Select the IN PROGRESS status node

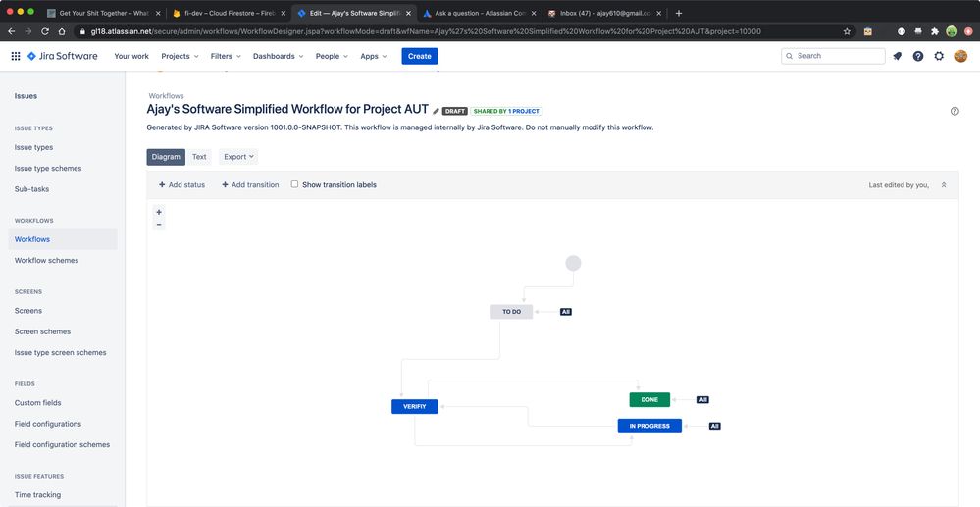649,426
